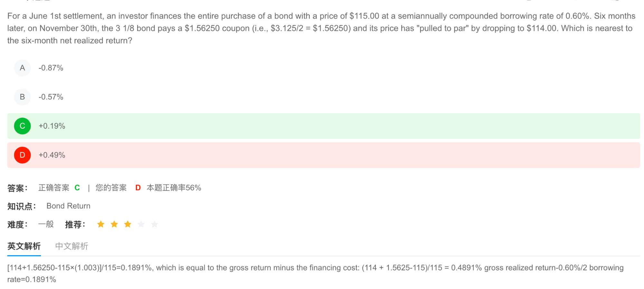This screenshot has width=644, height=289.
Task: Click the second gold rating star
Action: point(114,224)
